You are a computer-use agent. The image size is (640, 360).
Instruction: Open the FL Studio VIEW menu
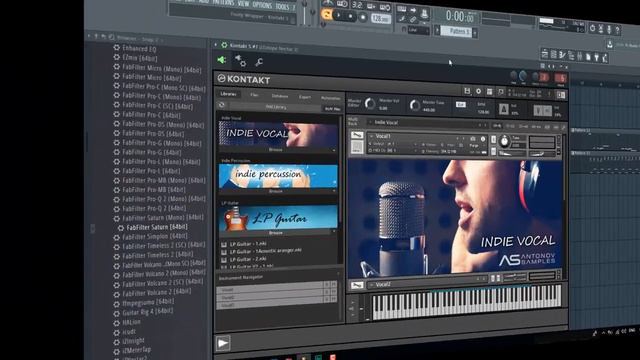[243, 4]
